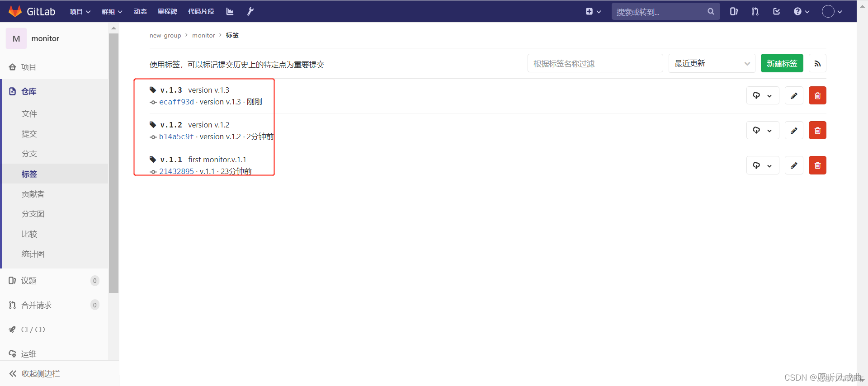Image resolution: width=868 pixels, height=386 pixels.
Task: Edit release notes for tag v.1.1
Action: (x=794, y=165)
